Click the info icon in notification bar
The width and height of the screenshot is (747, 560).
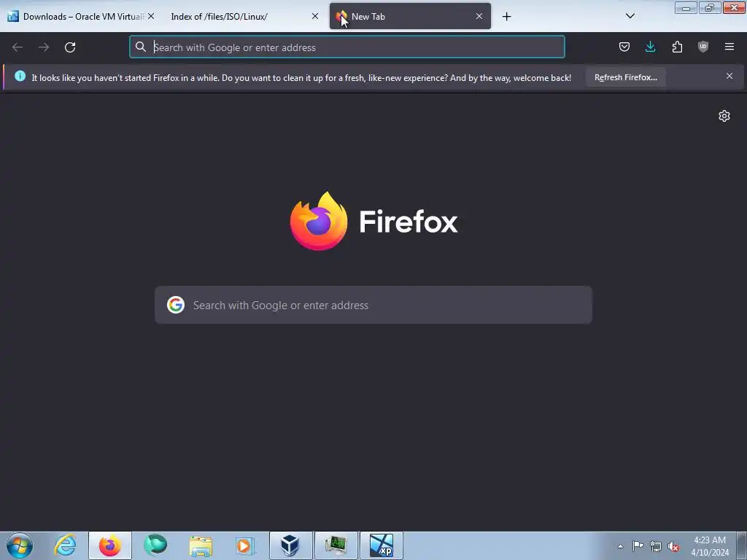[x=20, y=76]
